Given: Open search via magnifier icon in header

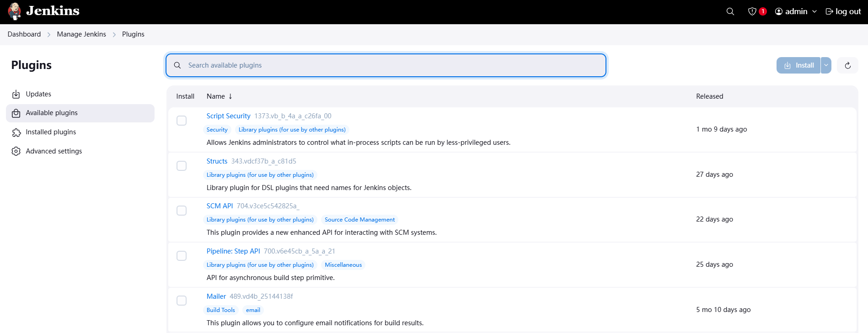Looking at the screenshot, I should click(x=730, y=11).
